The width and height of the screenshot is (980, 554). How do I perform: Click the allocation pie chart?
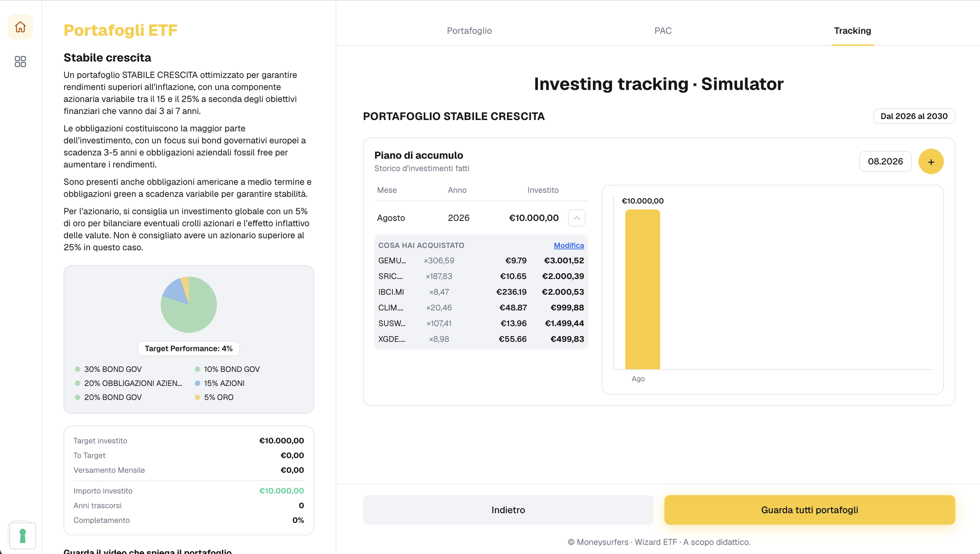[x=189, y=305]
